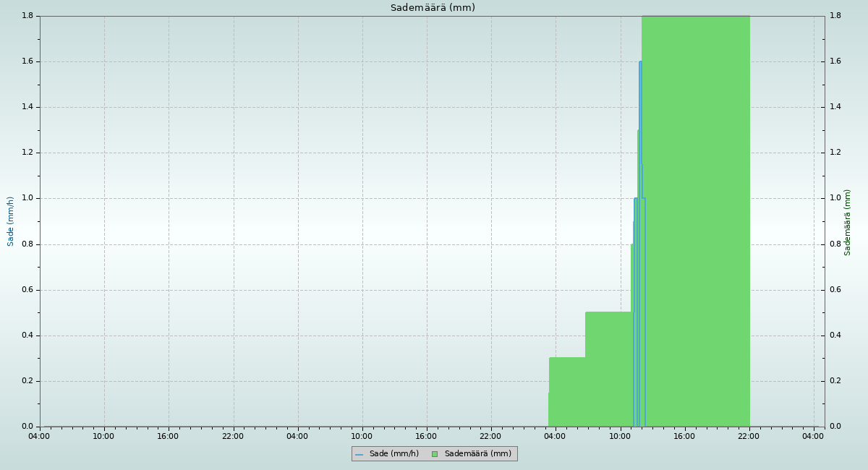Click the 1.8 tick label on the left axis
The width and height of the screenshot is (868, 470).
(x=27, y=16)
